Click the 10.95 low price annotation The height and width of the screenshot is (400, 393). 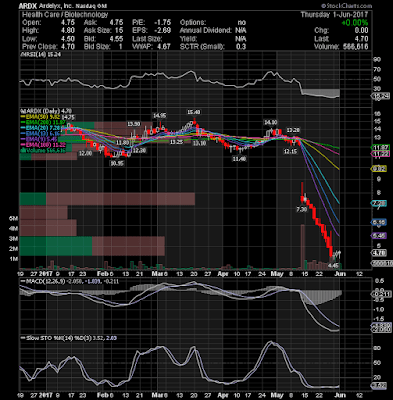[117, 163]
